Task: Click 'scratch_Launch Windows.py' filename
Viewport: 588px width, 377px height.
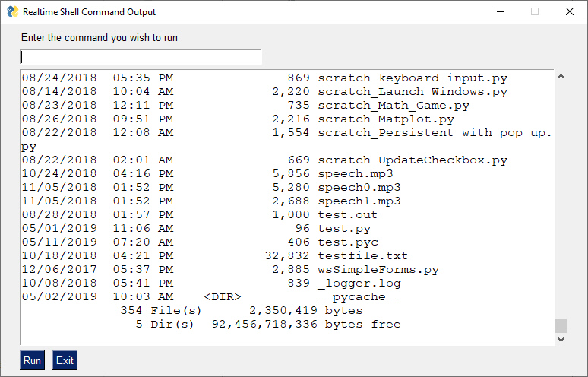Action: [413, 91]
